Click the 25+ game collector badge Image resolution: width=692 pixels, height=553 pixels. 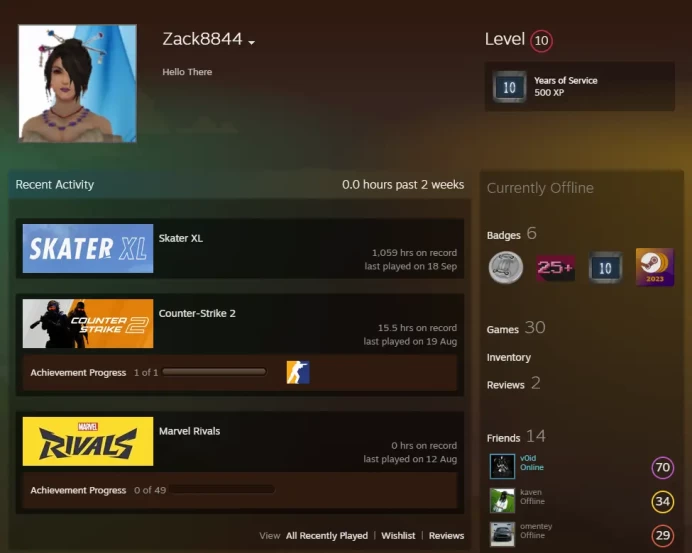click(x=556, y=267)
